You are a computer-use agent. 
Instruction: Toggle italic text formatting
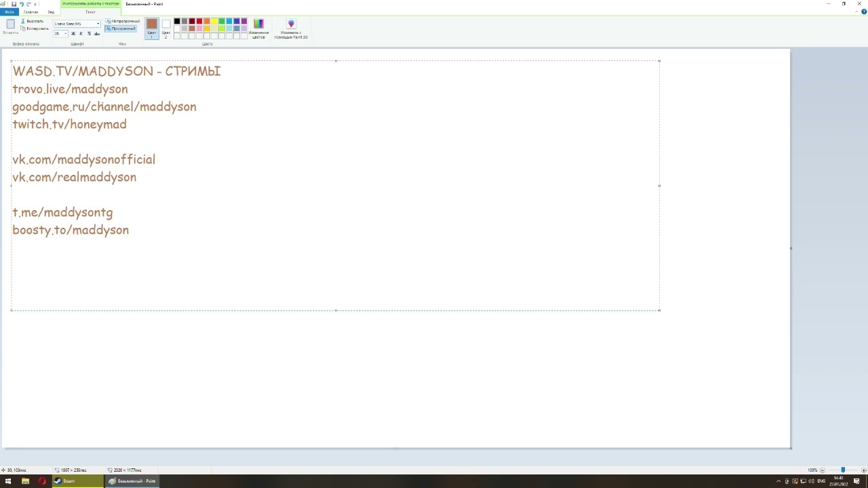81,33
